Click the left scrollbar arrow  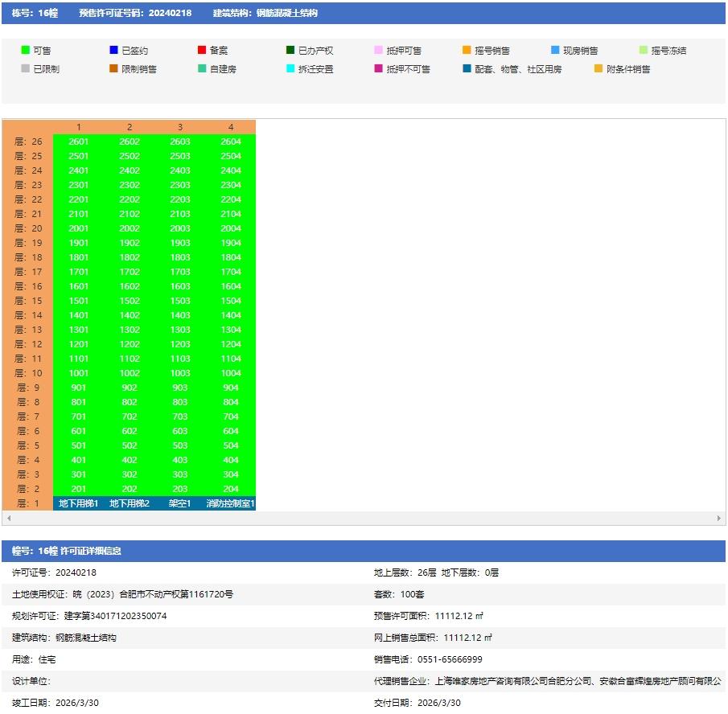[x=9, y=519]
